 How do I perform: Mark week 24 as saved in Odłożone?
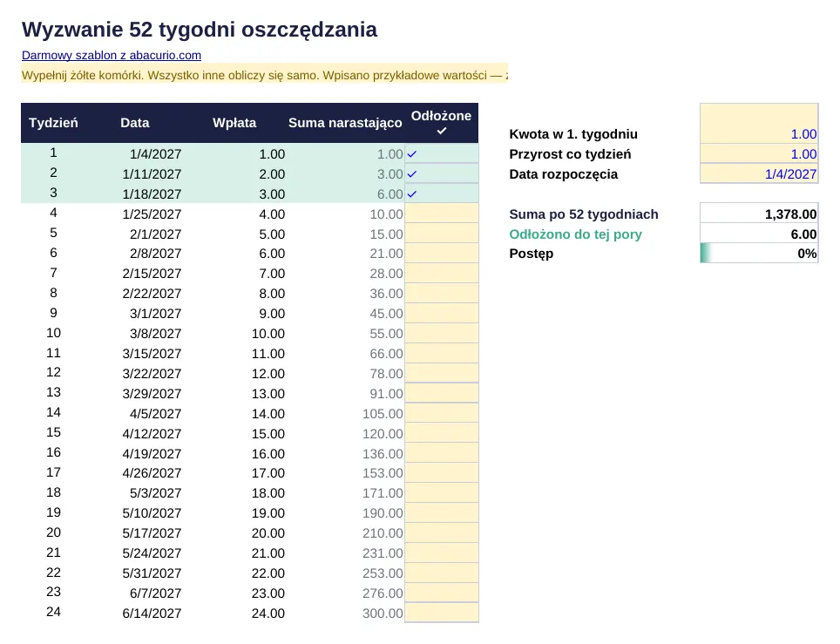[x=442, y=613]
